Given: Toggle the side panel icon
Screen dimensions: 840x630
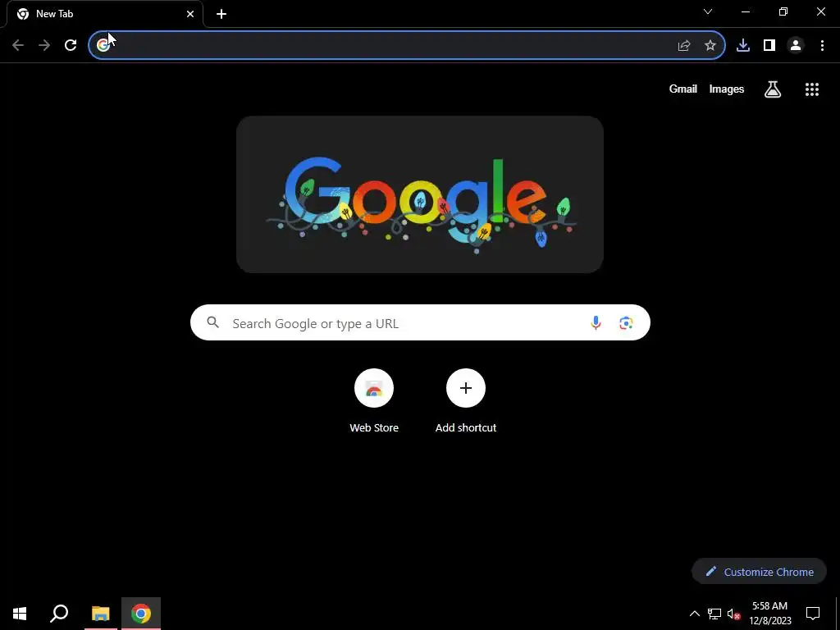Looking at the screenshot, I should [x=769, y=46].
